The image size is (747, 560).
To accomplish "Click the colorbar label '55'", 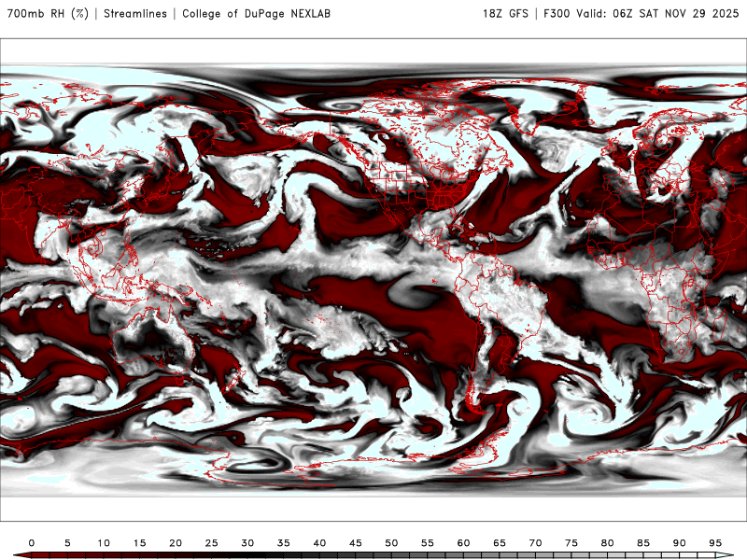I will click(x=428, y=543).
